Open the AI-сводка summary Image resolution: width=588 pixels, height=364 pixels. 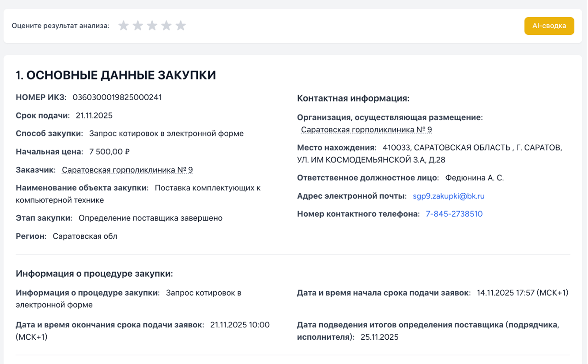coord(549,26)
